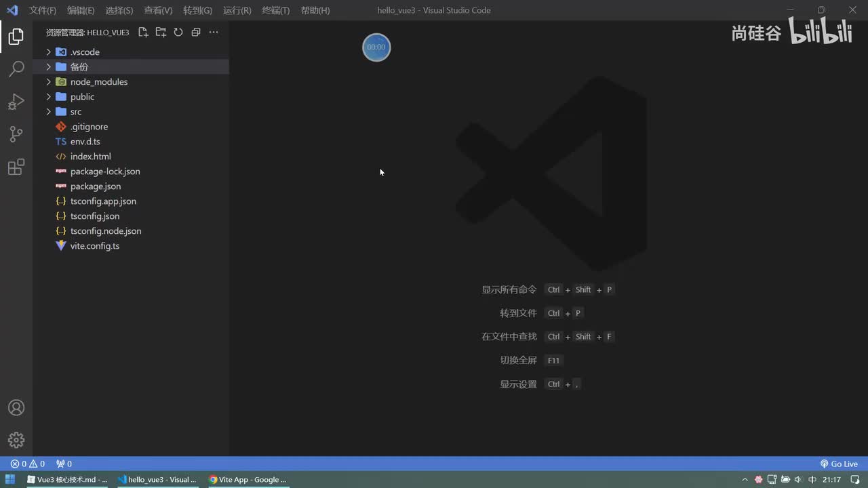This screenshot has height=488, width=868.
Task: Open the Extensions view
Action: (x=16, y=167)
